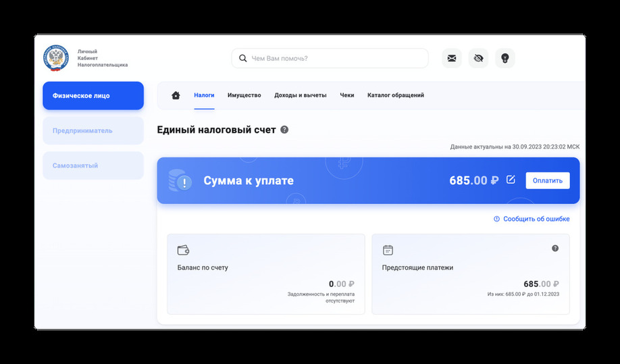Toggle hidden amounts with crossed-eye icon
The width and height of the screenshot is (620, 364).
(x=478, y=59)
